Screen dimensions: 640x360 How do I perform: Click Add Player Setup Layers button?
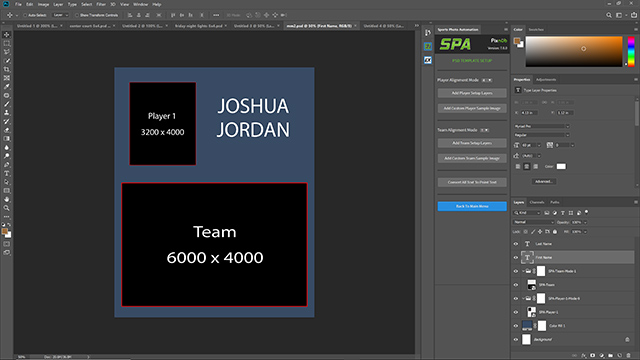(472, 93)
